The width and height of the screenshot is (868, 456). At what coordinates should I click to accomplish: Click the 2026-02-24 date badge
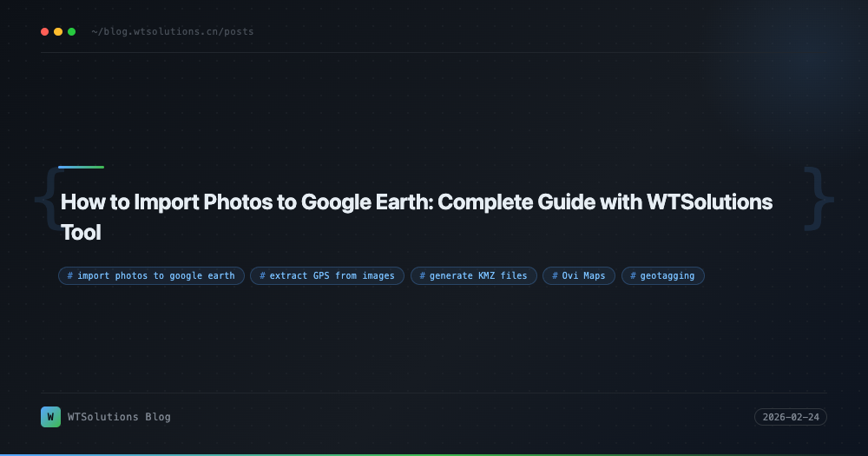click(x=791, y=417)
